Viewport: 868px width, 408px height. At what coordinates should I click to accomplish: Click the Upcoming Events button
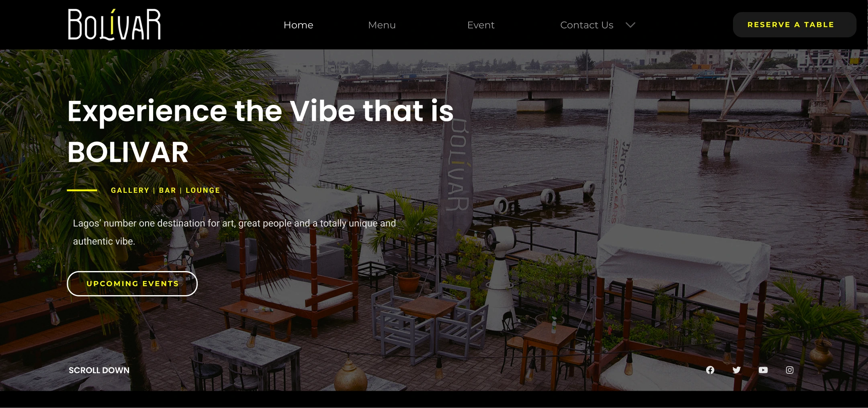[x=132, y=284]
